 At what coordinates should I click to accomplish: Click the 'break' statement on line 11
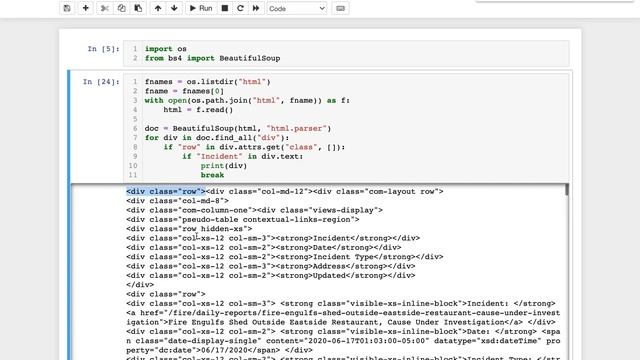point(212,175)
